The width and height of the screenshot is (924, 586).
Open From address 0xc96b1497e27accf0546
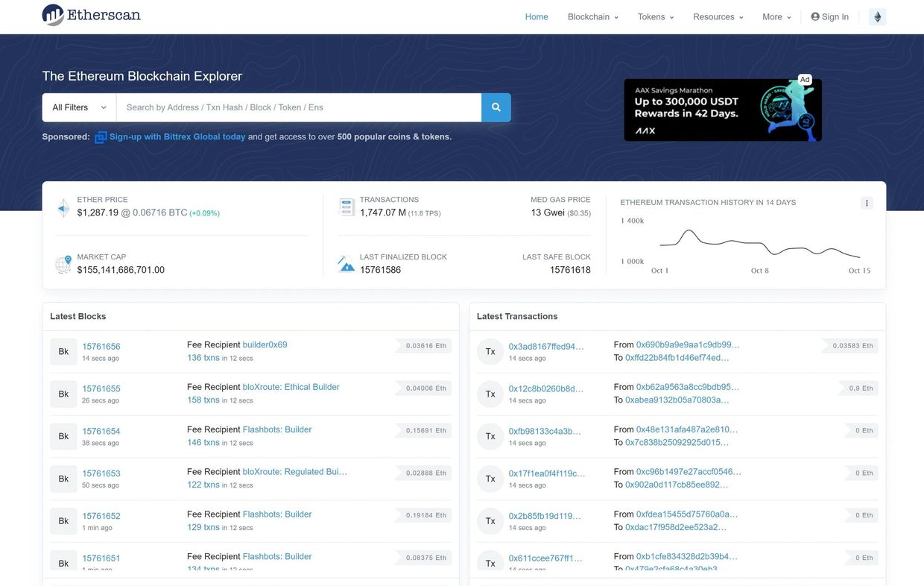[689, 472]
